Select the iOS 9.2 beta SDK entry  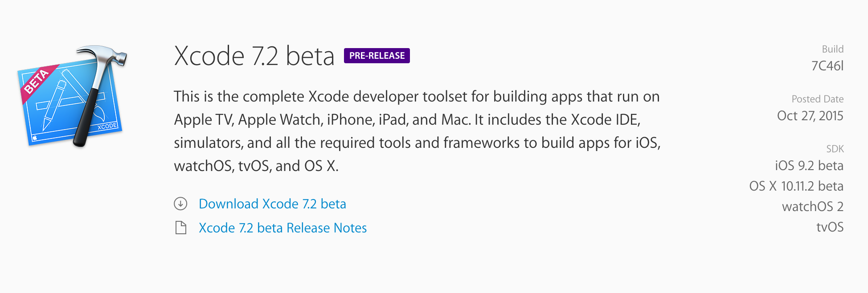point(809,166)
